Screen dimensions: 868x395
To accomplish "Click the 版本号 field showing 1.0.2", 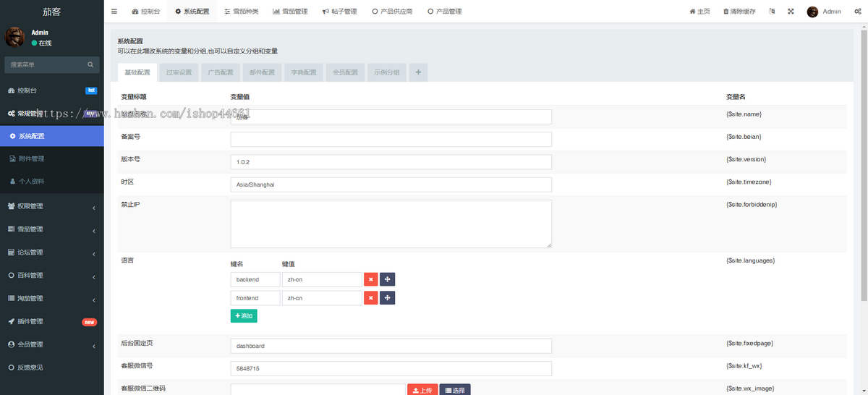I will point(391,162).
